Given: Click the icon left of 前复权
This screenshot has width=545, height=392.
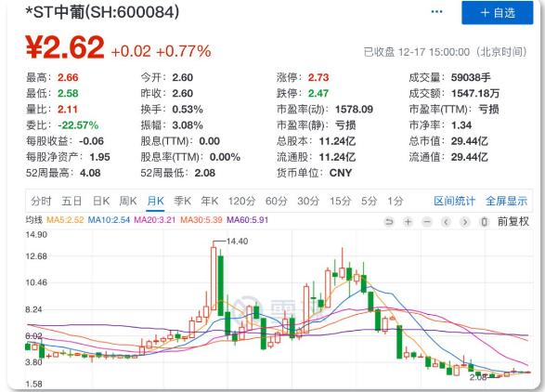Looking at the screenshot, I should pos(484,222).
